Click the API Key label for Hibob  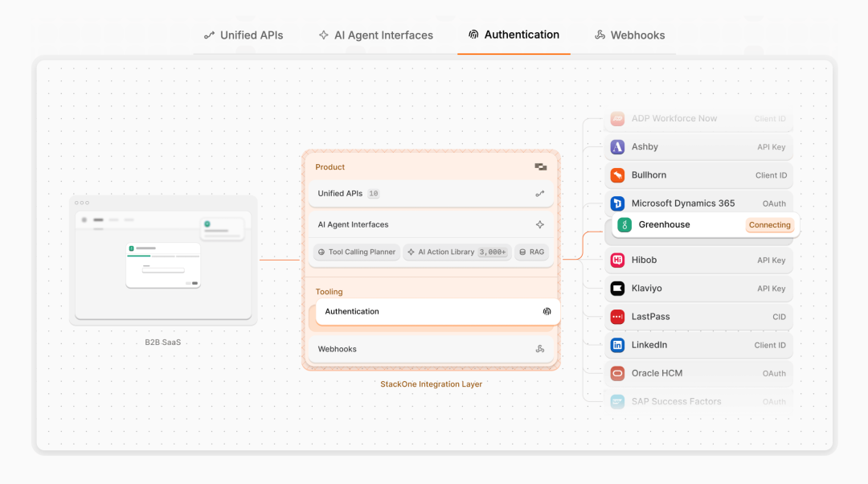pyautogui.click(x=771, y=260)
